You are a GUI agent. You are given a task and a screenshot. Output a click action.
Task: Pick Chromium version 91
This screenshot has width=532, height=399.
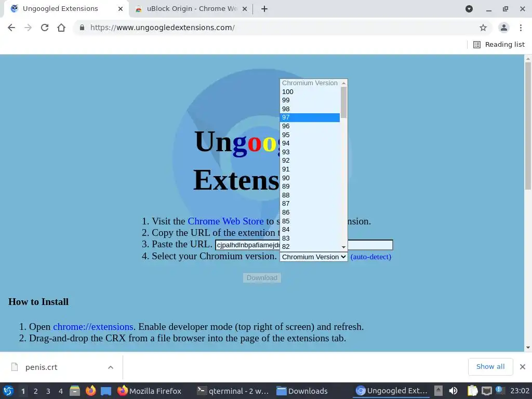click(x=310, y=169)
